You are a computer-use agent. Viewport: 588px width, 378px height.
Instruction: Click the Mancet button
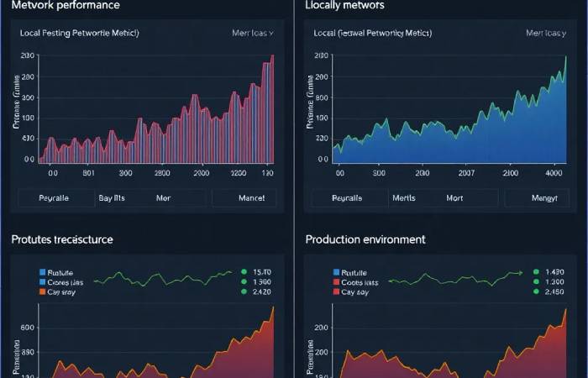coord(244,198)
